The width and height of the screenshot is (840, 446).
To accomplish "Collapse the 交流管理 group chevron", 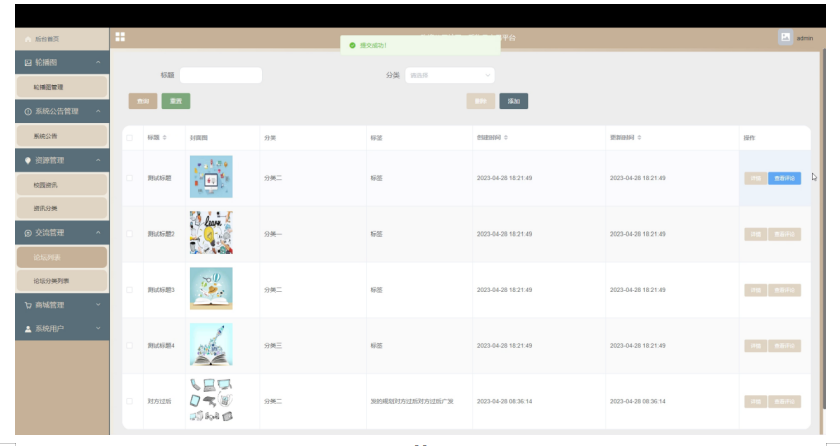I will point(98,233).
